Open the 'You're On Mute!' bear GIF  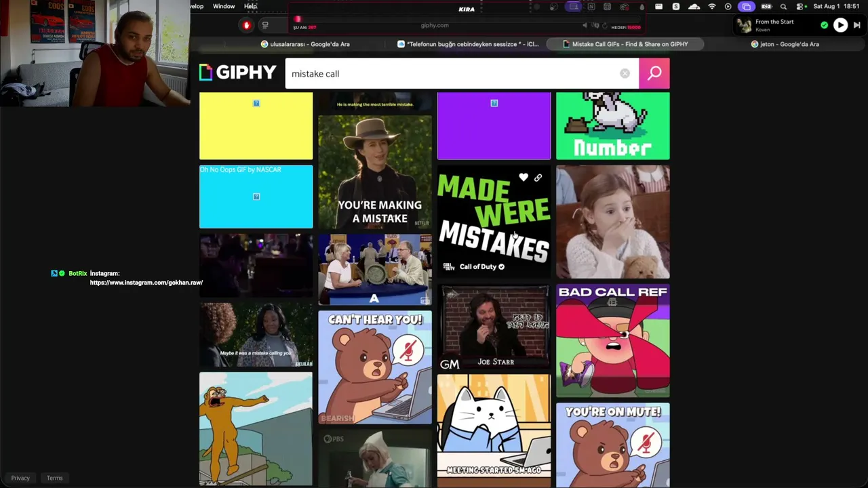pyautogui.click(x=613, y=445)
